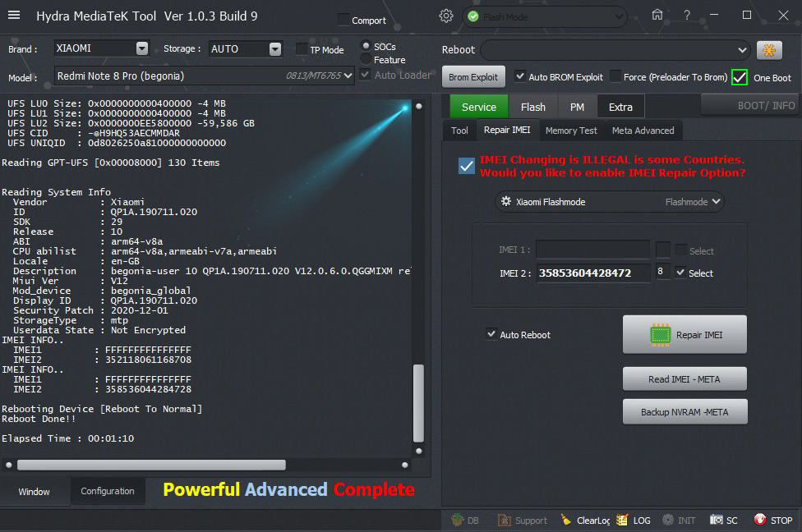Select the Repair IMEI sub-tab

[x=507, y=130]
